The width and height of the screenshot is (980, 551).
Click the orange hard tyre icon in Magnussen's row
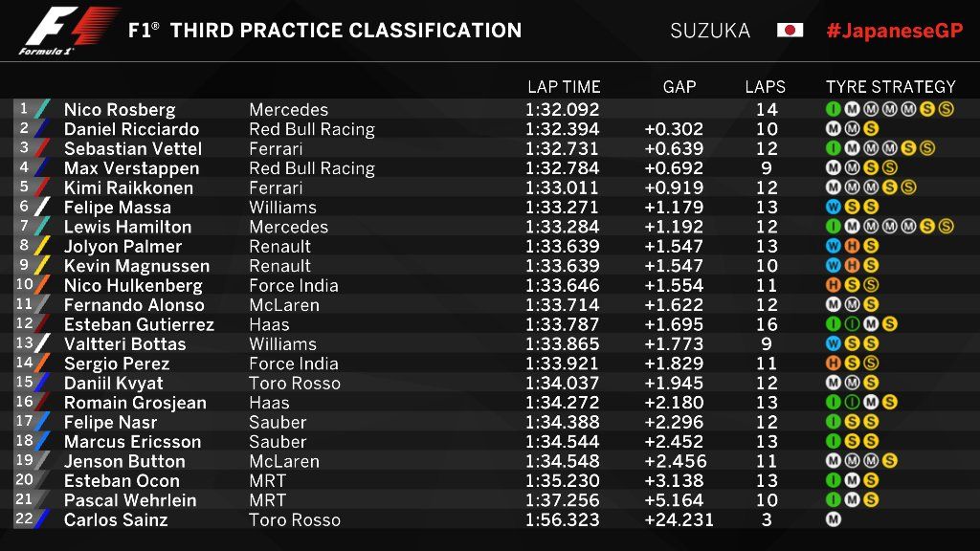[x=851, y=265]
